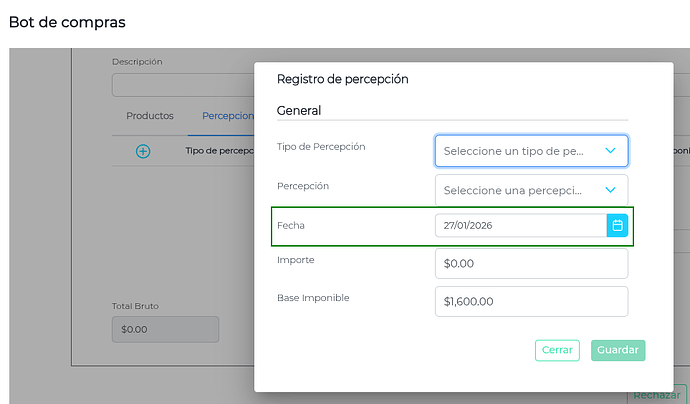Screen dimensions: 690x404
Task: Switch to the Productos tab
Action: tap(150, 116)
